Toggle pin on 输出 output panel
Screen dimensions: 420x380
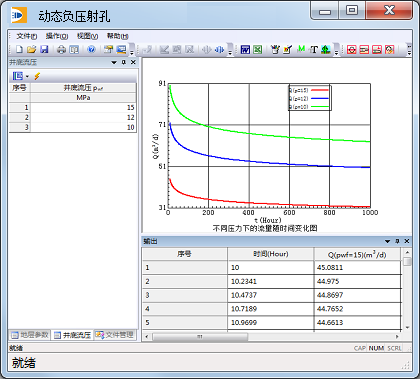coord(397,241)
